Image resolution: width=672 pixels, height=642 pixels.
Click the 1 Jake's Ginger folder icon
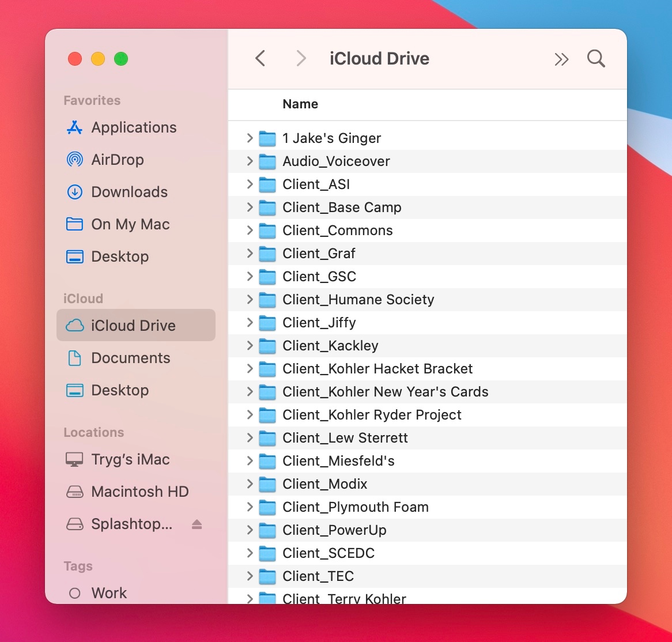click(x=267, y=138)
